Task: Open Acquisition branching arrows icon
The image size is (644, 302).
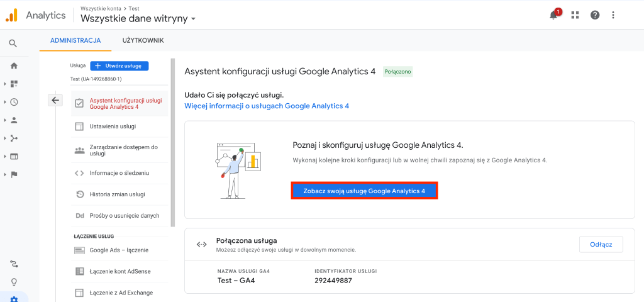Action: [x=14, y=138]
